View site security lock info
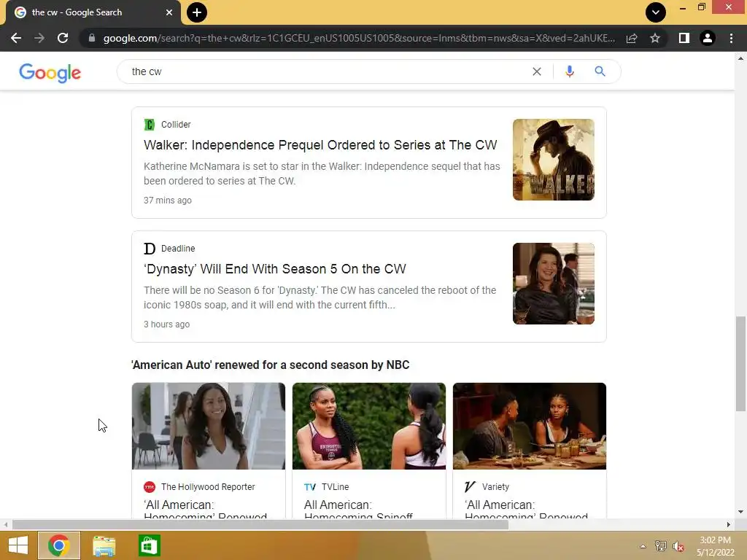Screen dimensions: 747x560 [92, 38]
